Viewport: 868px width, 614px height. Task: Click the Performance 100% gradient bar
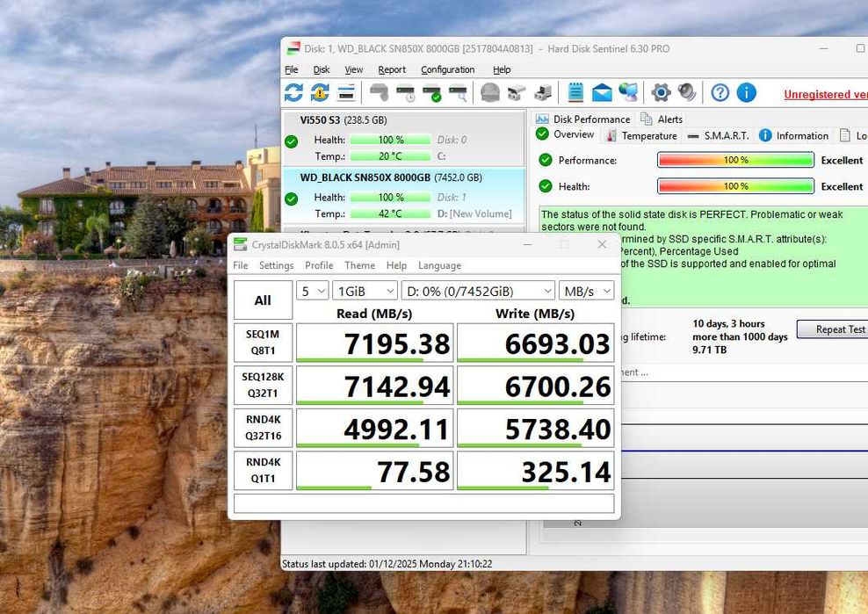click(x=735, y=161)
